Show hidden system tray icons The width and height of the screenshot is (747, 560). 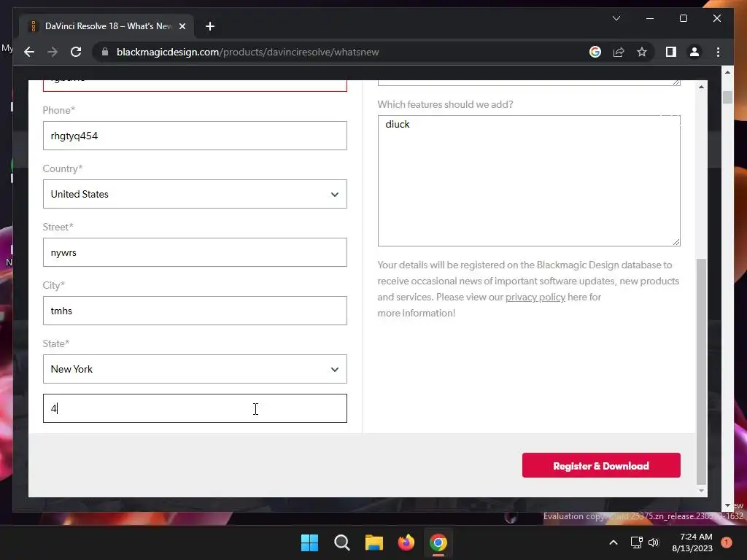(614, 542)
